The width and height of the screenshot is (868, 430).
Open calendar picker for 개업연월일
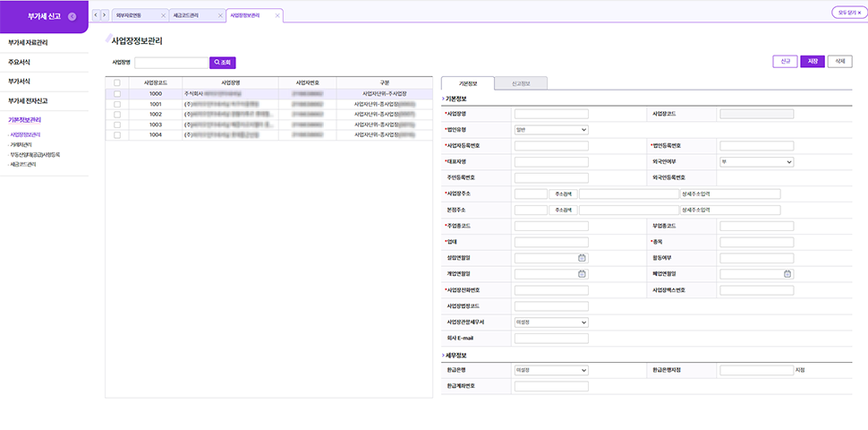[x=582, y=274]
